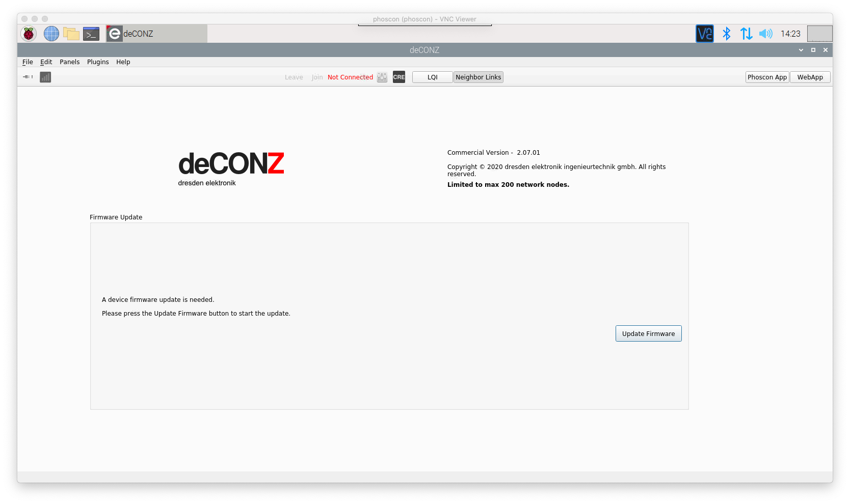Screen dimensions: 850x504
Task: Click the CRE icon in the toolbar
Action: click(399, 77)
